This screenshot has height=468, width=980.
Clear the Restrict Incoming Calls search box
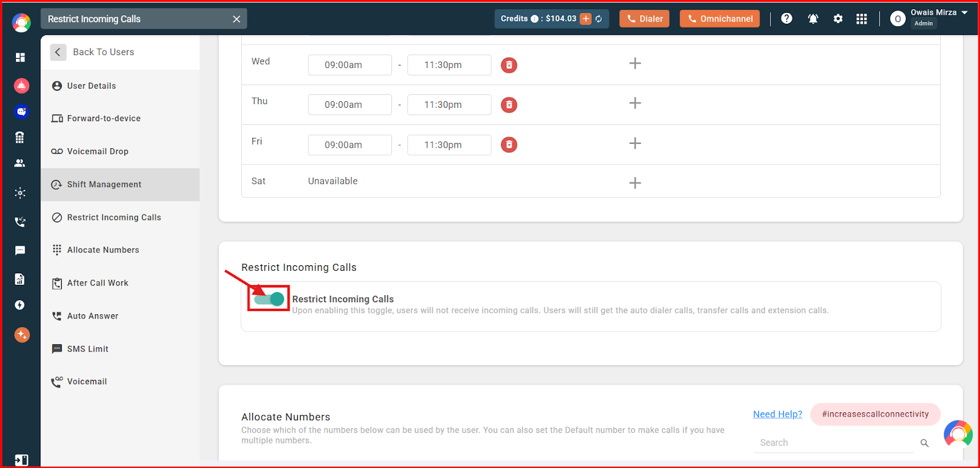click(236, 19)
